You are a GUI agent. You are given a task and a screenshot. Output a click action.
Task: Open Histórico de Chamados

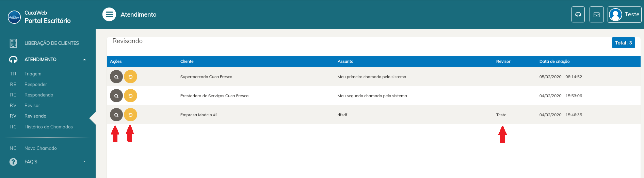[49, 127]
